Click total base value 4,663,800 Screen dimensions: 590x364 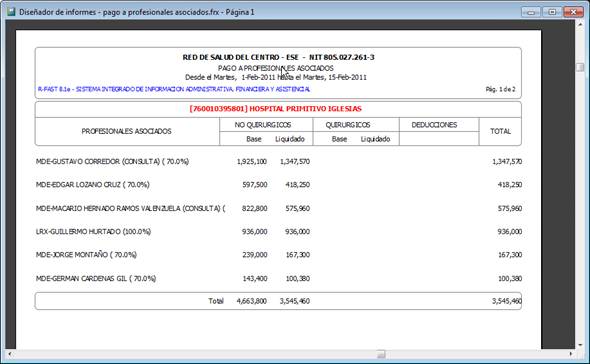pos(252,301)
